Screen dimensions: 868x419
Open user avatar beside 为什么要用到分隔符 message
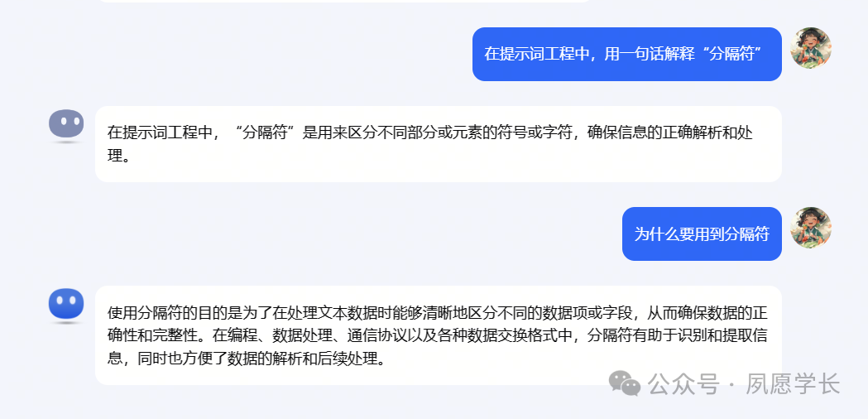[x=811, y=228]
